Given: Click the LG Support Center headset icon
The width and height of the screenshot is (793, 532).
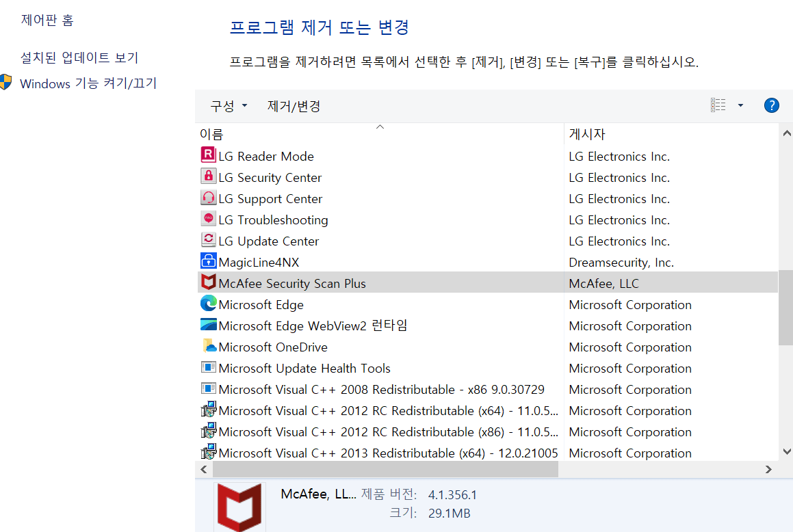Looking at the screenshot, I should [209, 197].
